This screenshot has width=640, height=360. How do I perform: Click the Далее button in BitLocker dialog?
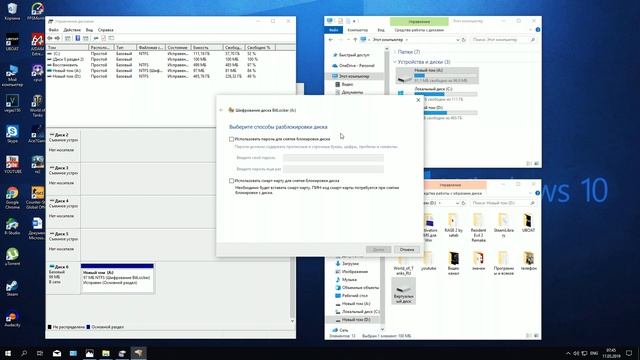378,249
